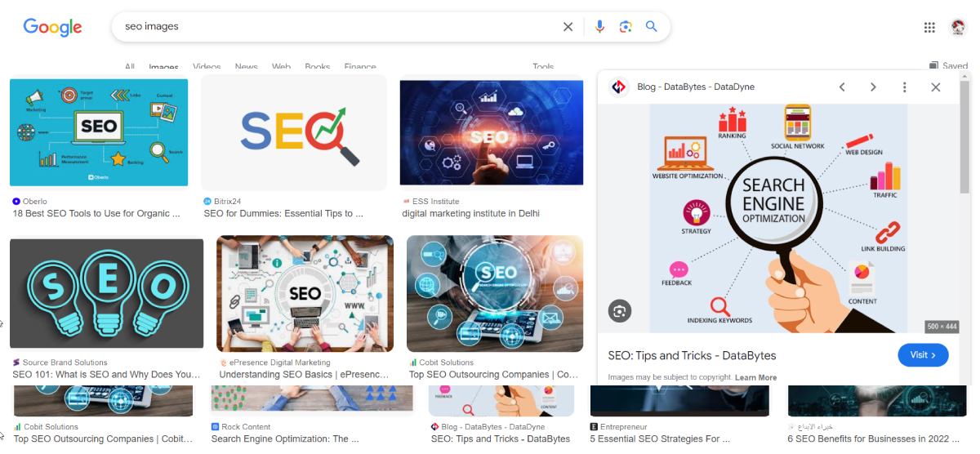Open the Oberlo SEO tools thumbnail
Screen dimensions: 980x454
(x=99, y=132)
